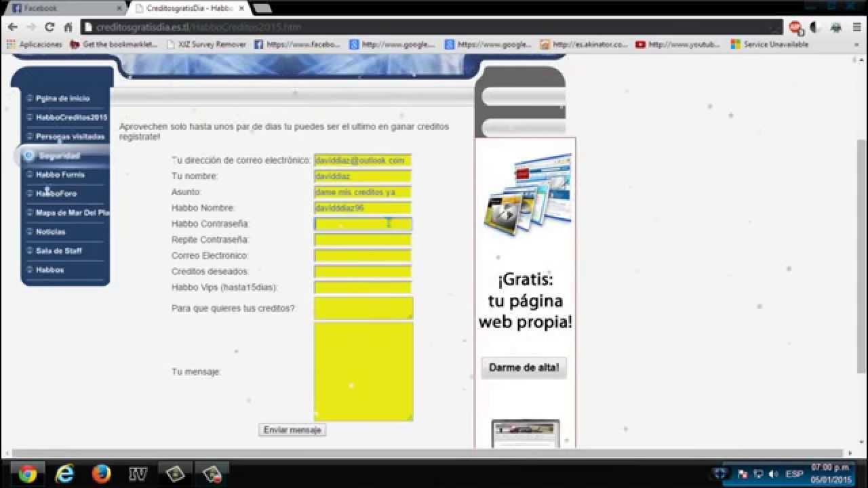Click the email address field
This screenshot has width=868, height=488.
pyautogui.click(x=363, y=161)
